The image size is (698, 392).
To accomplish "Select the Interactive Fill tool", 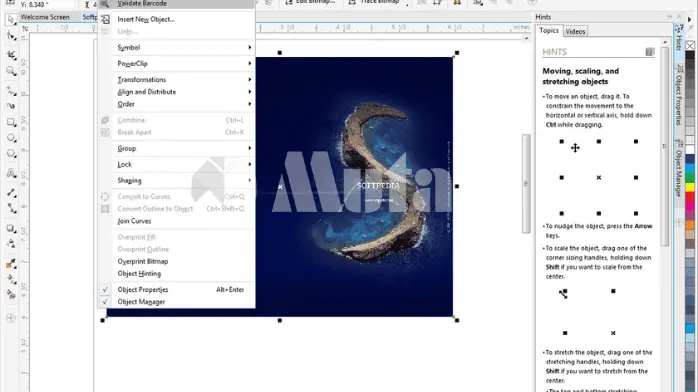I will tap(11, 279).
